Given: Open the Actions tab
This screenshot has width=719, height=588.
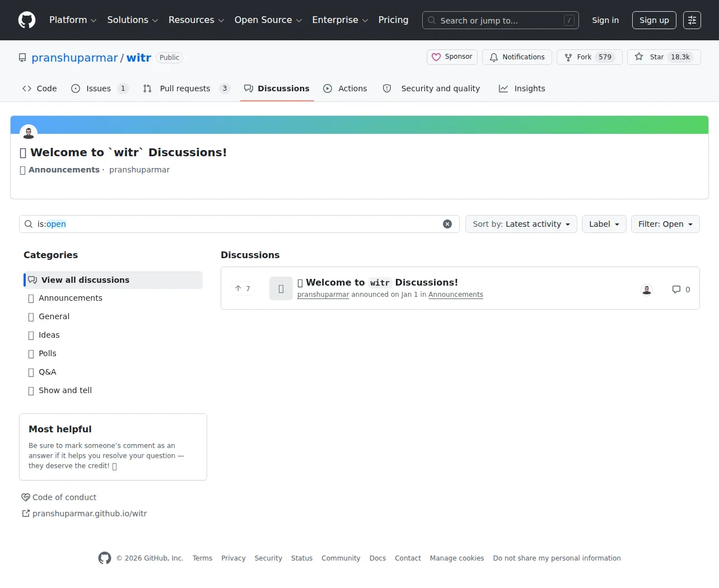Looking at the screenshot, I should (x=345, y=88).
